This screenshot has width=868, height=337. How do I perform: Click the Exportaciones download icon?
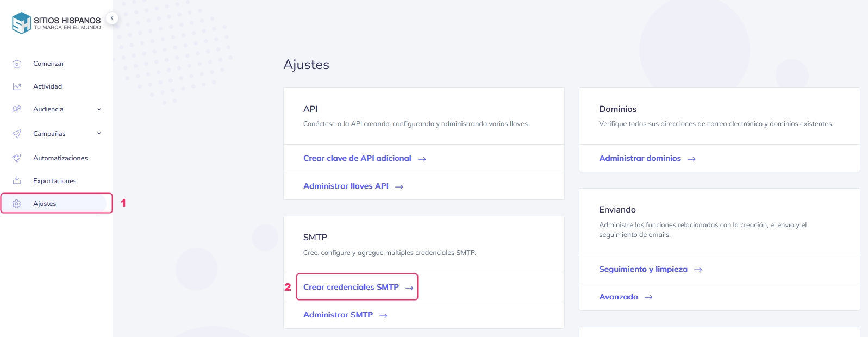[17, 180]
